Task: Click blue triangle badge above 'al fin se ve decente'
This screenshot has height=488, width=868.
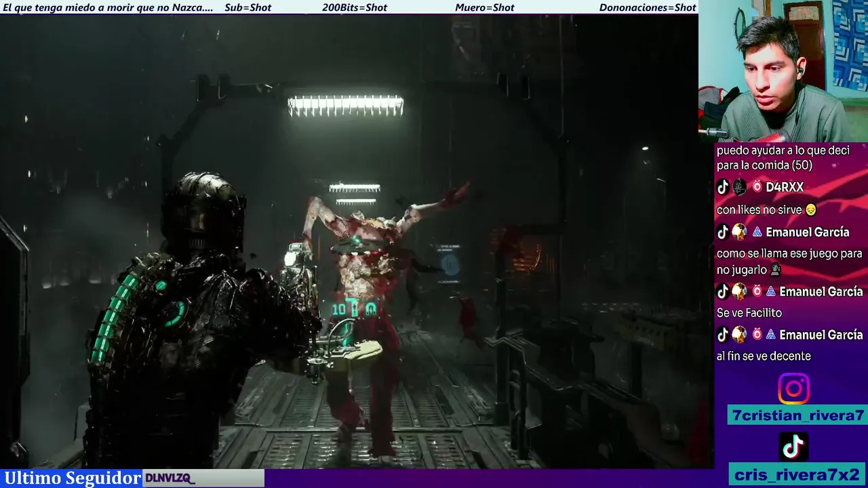Action: tap(771, 335)
